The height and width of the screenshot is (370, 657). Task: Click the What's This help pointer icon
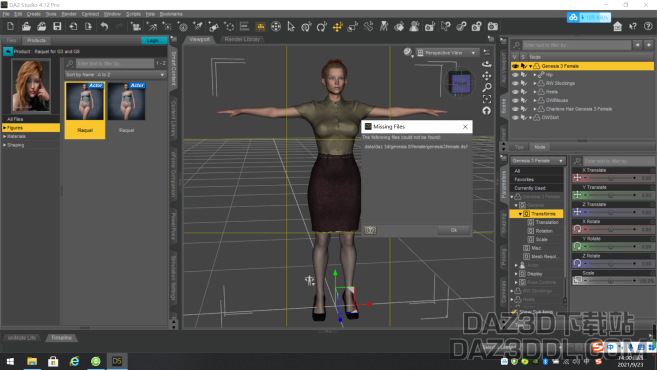[633, 26]
